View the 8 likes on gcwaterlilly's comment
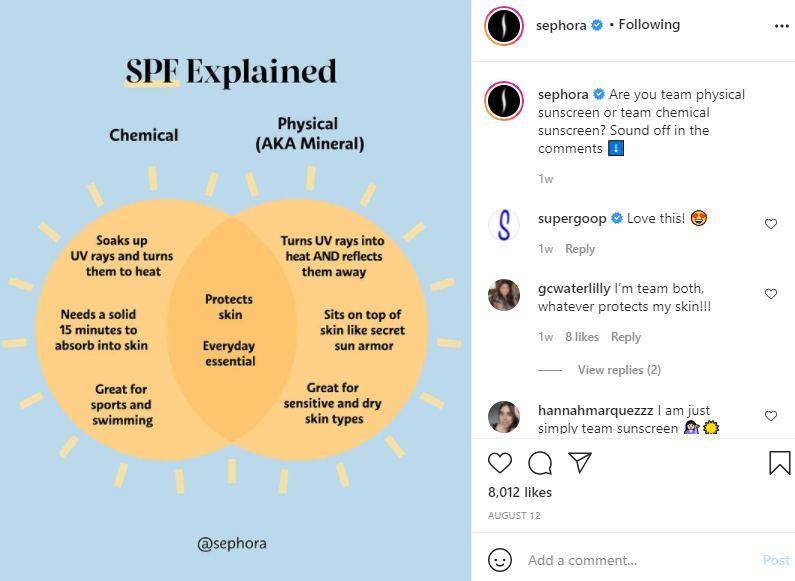 pyautogui.click(x=582, y=337)
